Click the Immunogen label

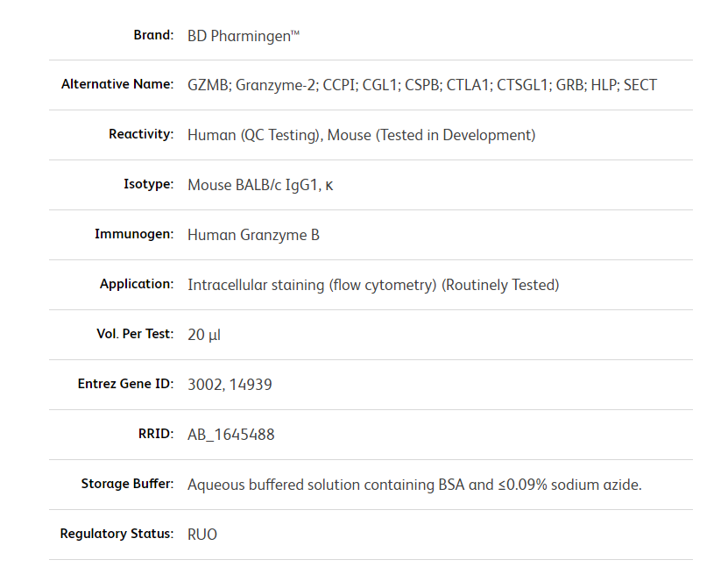point(134,235)
